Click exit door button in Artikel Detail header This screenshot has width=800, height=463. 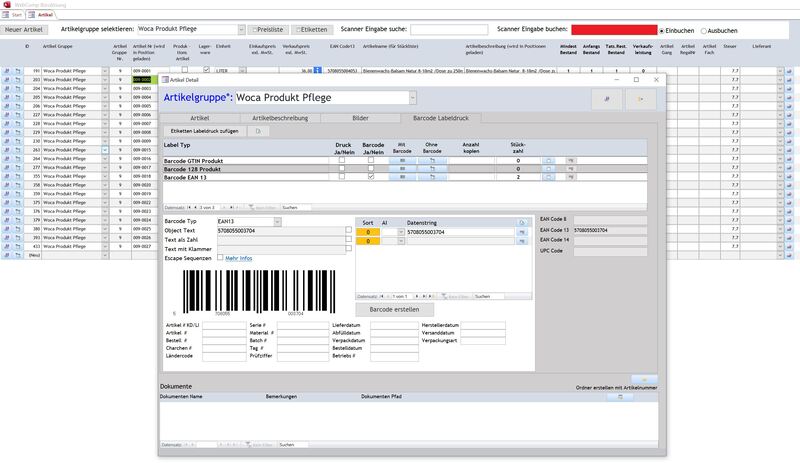click(x=641, y=99)
